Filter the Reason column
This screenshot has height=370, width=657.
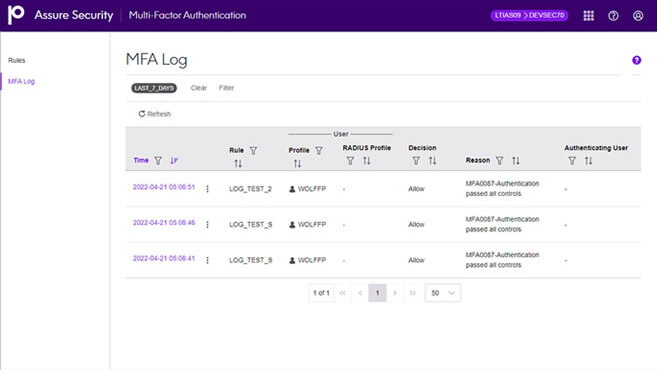click(x=499, y=160)
